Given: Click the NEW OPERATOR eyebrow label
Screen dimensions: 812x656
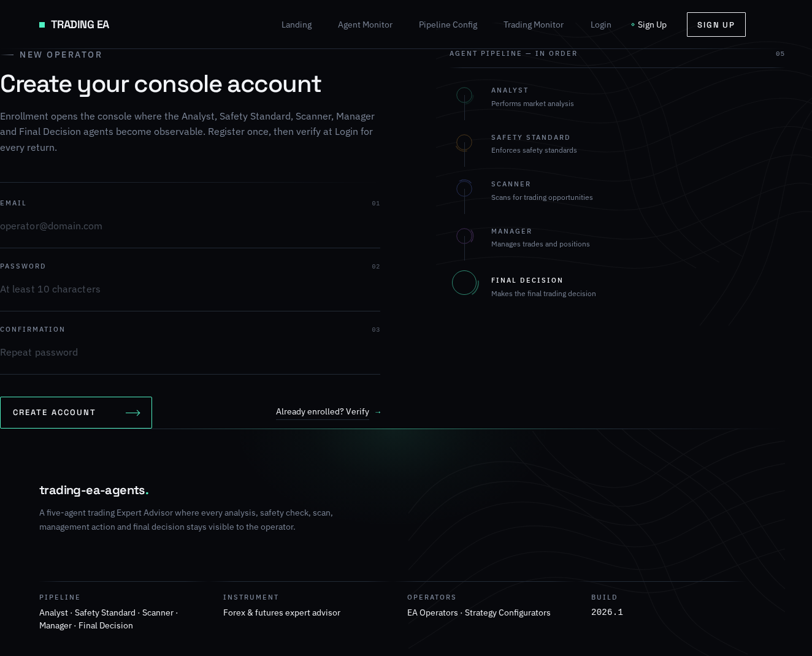Looking at the screenshot, I should (61, 55).
